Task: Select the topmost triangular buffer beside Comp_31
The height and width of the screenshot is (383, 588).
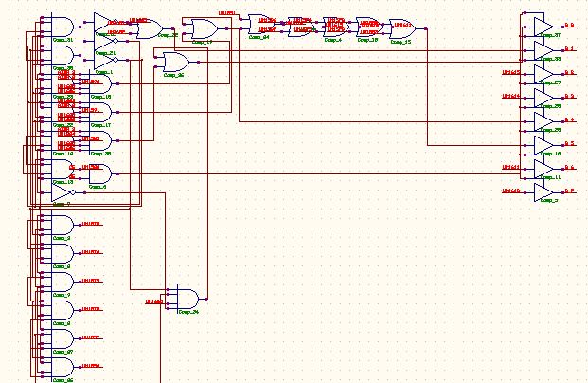Action: pos(103,23)
